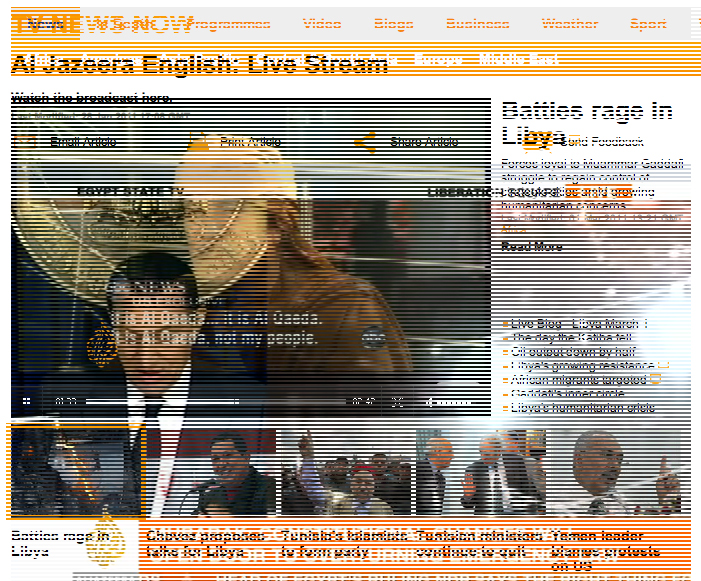Select the Tunisian ministers quit thumbnail
The image size is (701, 581).
tap(481, 472)
